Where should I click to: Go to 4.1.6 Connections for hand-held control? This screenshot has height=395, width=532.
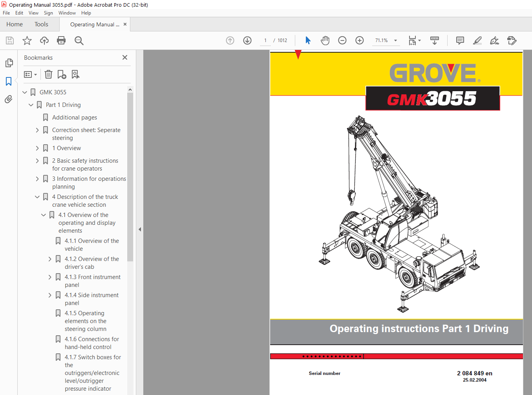click(x=92, y=343)
